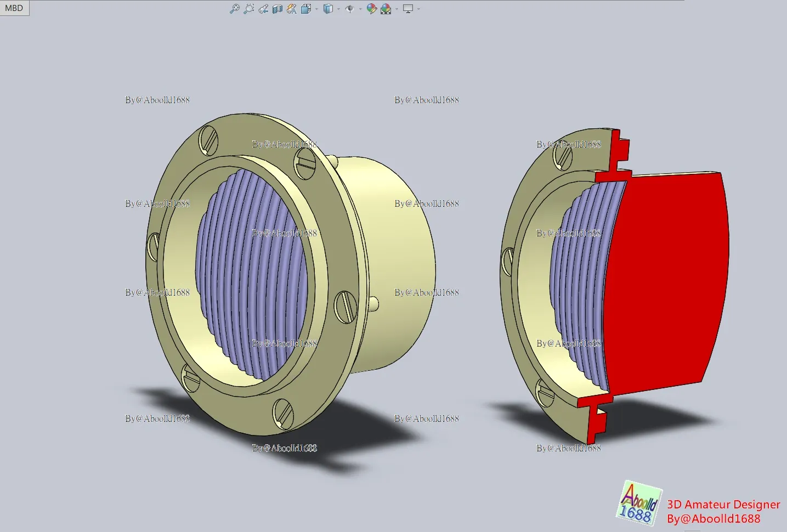Expand the Hide/Show Items dropdown arrow
The height and width of the screenshot is (532, 787).
pyautogui.click(x=360, y=9)
